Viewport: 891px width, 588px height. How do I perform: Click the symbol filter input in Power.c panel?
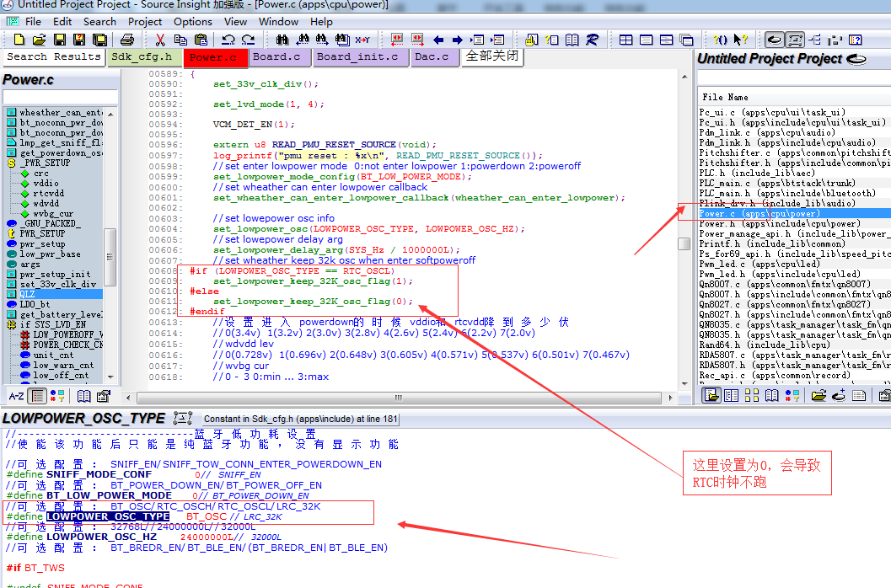[x=60, y=97]
